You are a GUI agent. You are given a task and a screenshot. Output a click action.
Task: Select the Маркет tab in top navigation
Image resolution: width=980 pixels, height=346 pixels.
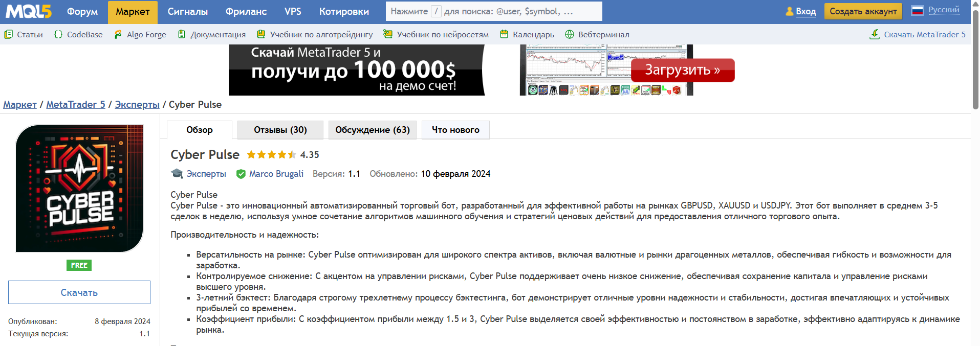133,12
